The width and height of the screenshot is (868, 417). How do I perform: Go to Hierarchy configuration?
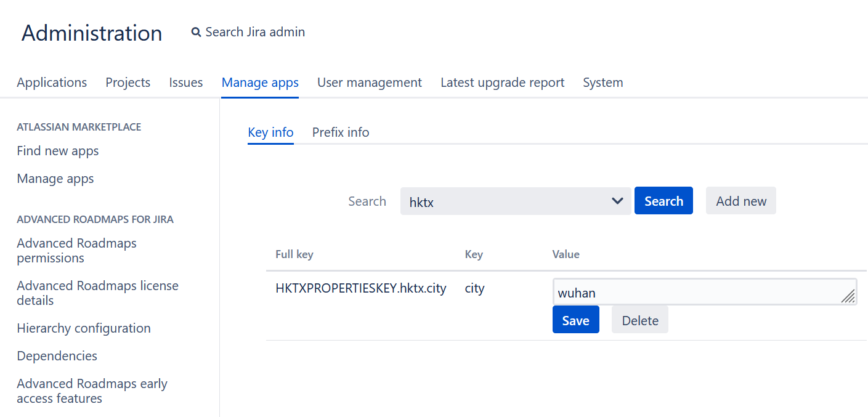[84, 328]
